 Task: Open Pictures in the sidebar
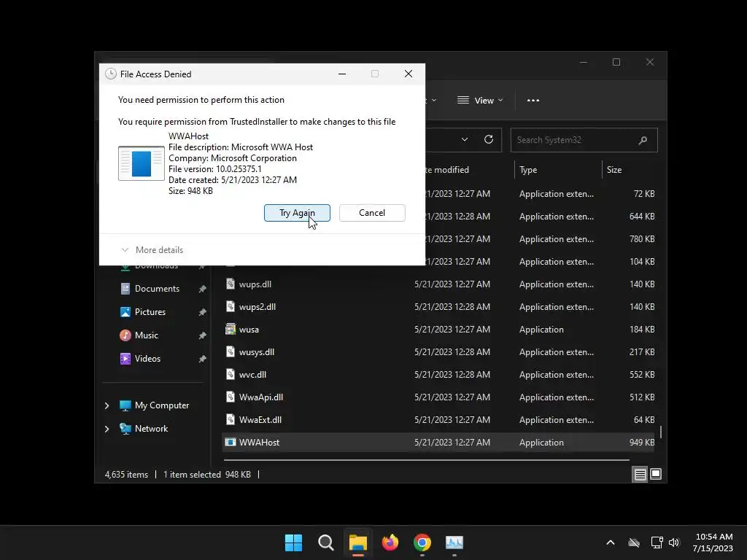pos(150,312)
